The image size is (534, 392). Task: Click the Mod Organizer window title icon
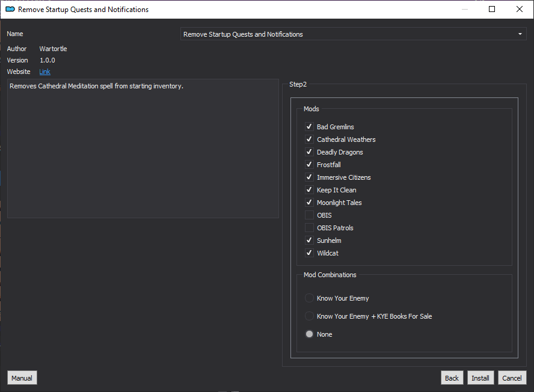pyautogui.click(x=10, y=9)
